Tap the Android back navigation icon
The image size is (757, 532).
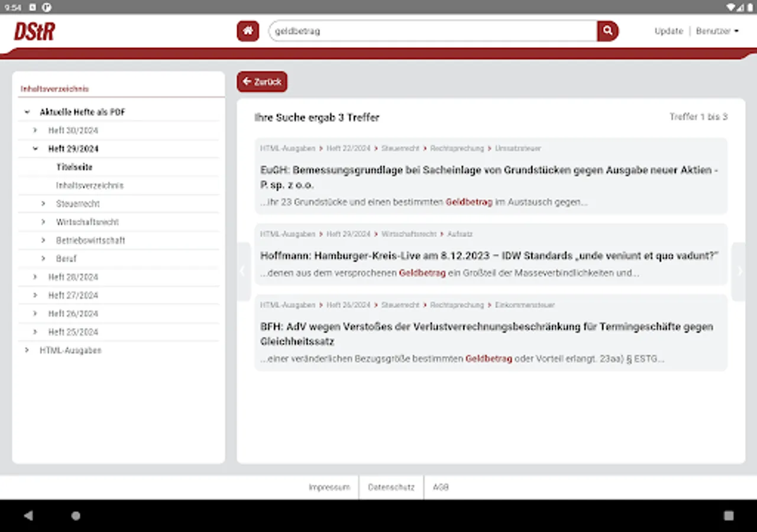28,515
